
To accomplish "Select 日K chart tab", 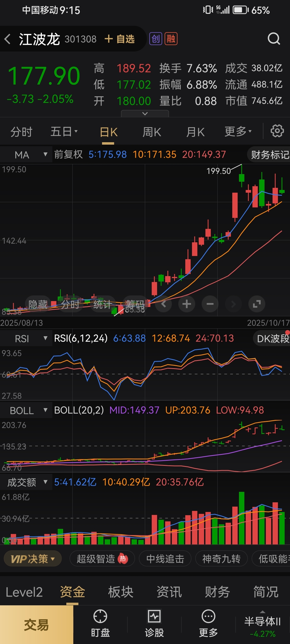I will 108,132.
